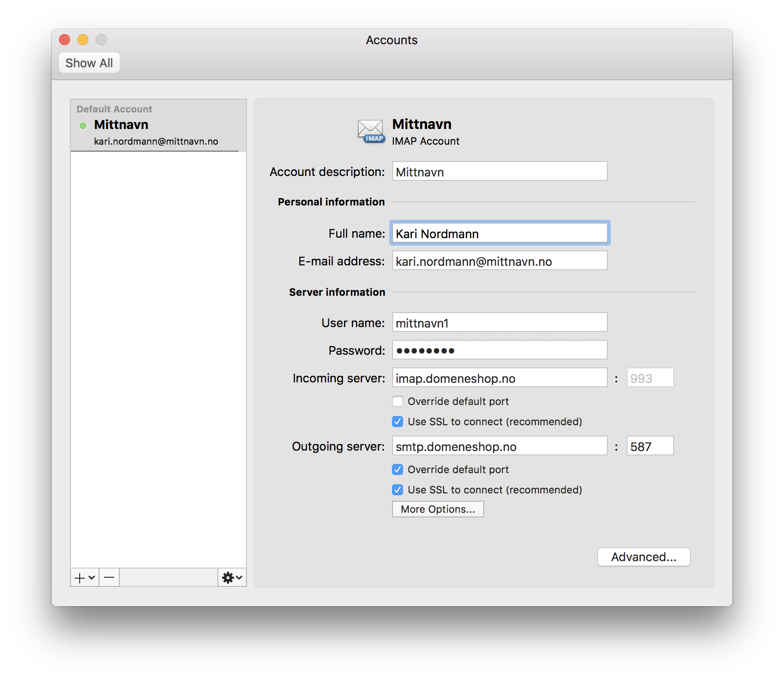This screenshot has height=680, width=784.
Task: Open the add account plus menu
Action: [x=85, y=578]
